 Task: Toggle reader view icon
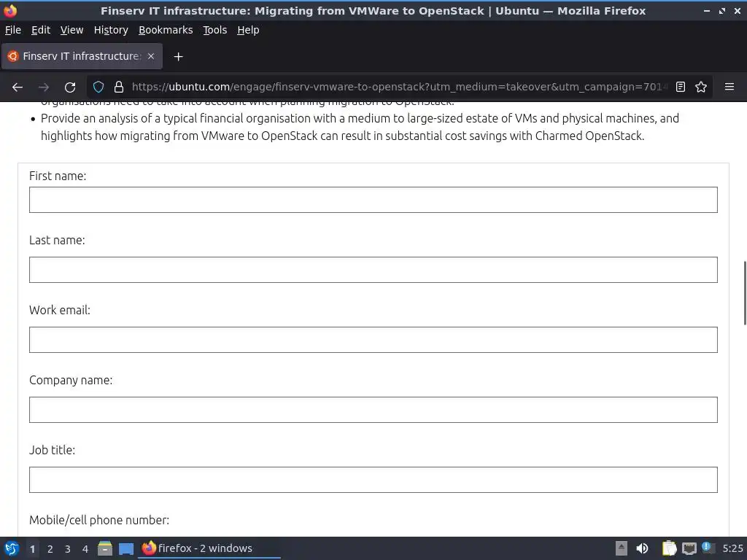[681, 87]
